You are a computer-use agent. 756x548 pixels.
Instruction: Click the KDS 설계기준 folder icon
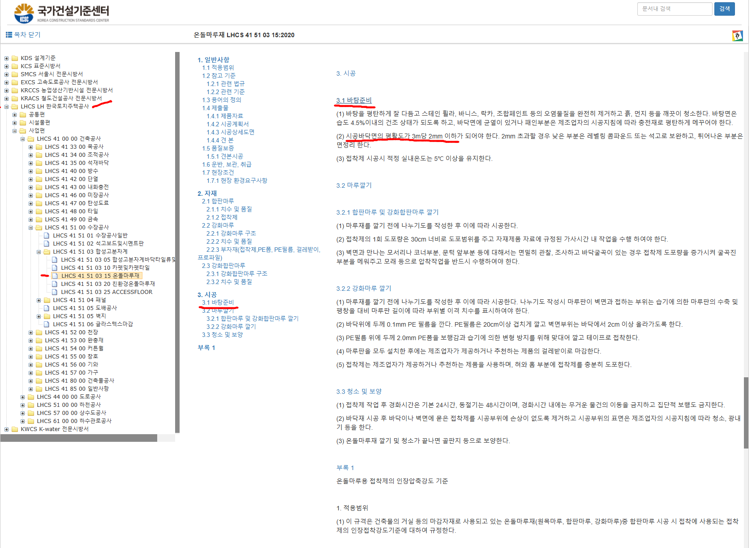tap(15, 58)
